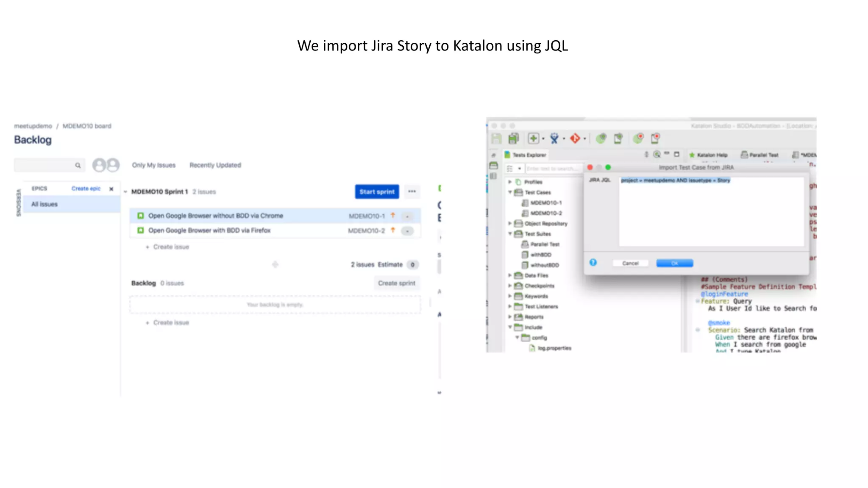Click the Jira backlog search field
This screenshot has width=868, height=488.
[x=50, y=165]
